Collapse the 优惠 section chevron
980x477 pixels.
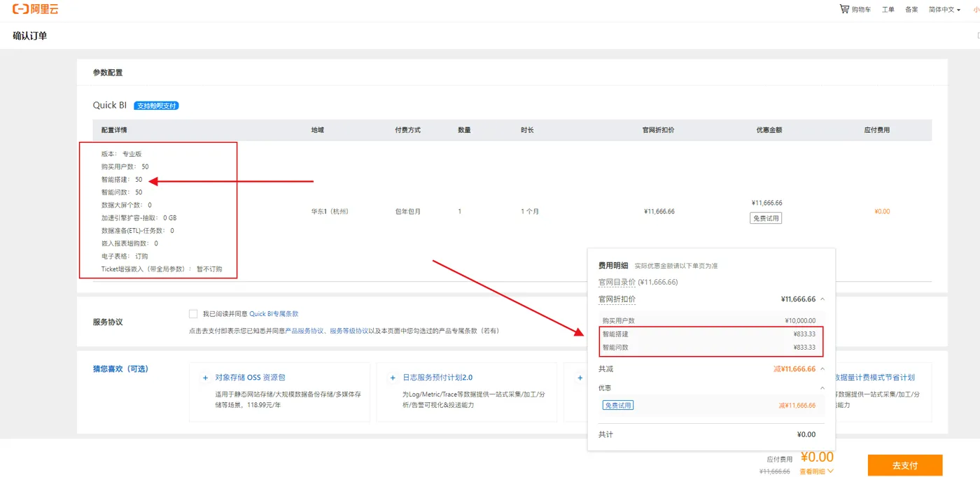(822, 387)
